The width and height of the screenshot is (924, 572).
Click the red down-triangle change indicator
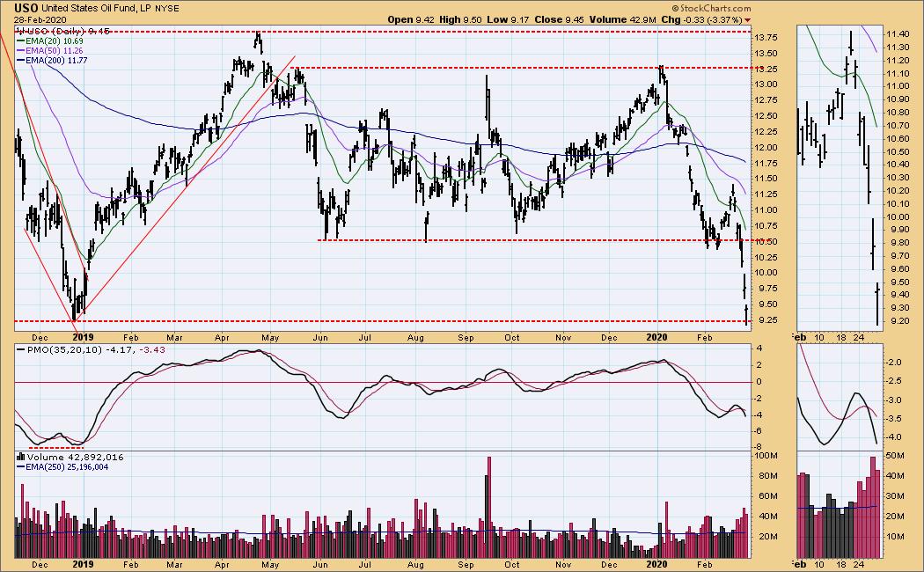[748, 19]
